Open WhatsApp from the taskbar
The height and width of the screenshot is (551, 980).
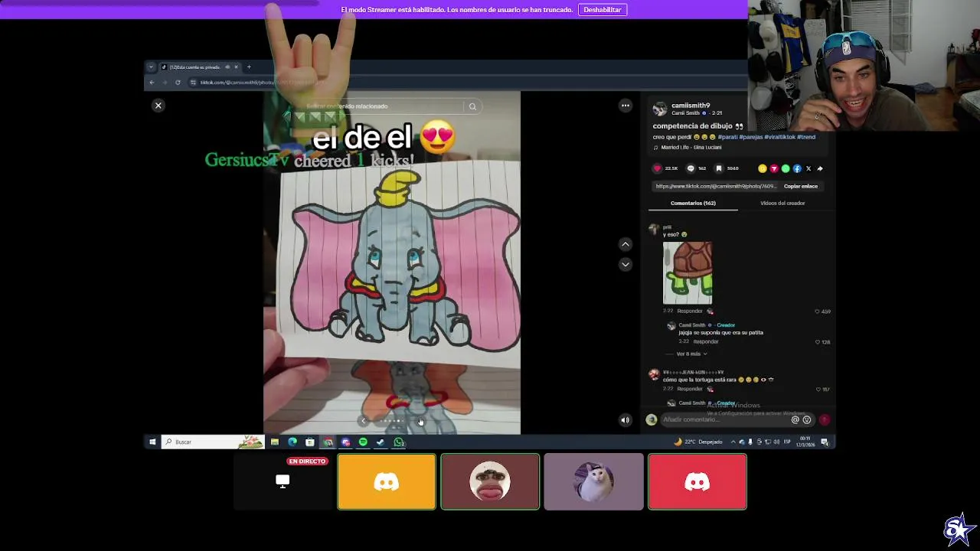399,442
